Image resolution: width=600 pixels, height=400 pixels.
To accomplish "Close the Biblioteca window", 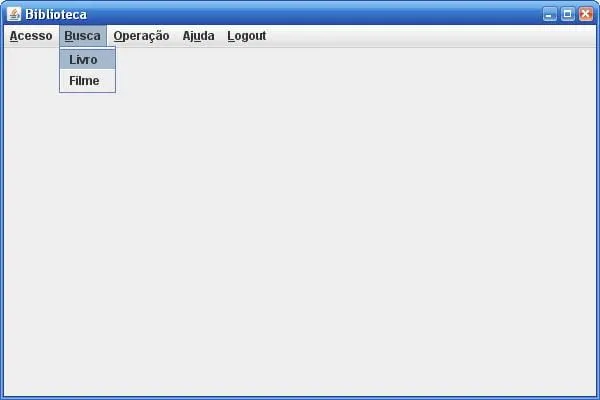I will (586, 15).
